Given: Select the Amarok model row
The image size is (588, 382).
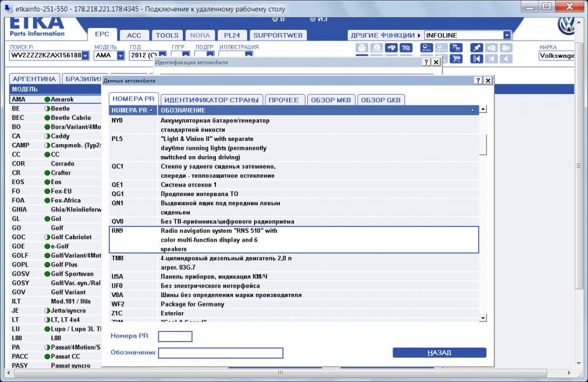Looking at the screenshot, I should [x=55, y=100].
